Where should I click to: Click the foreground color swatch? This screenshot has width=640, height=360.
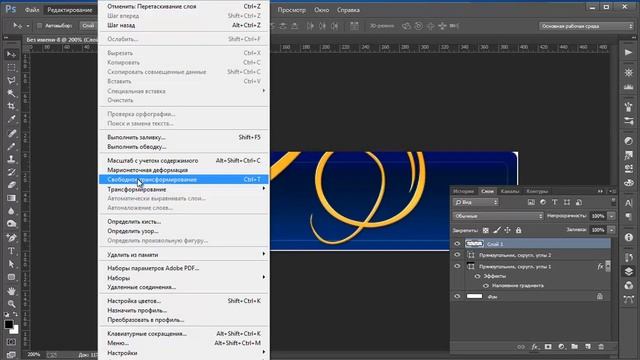(8, 324)
